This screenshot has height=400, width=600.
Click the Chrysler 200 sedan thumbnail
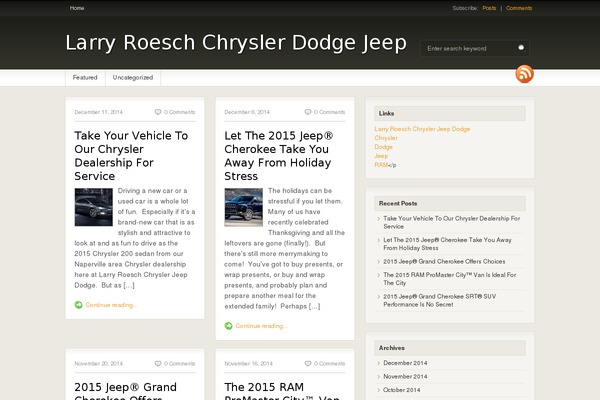(94, 207)
